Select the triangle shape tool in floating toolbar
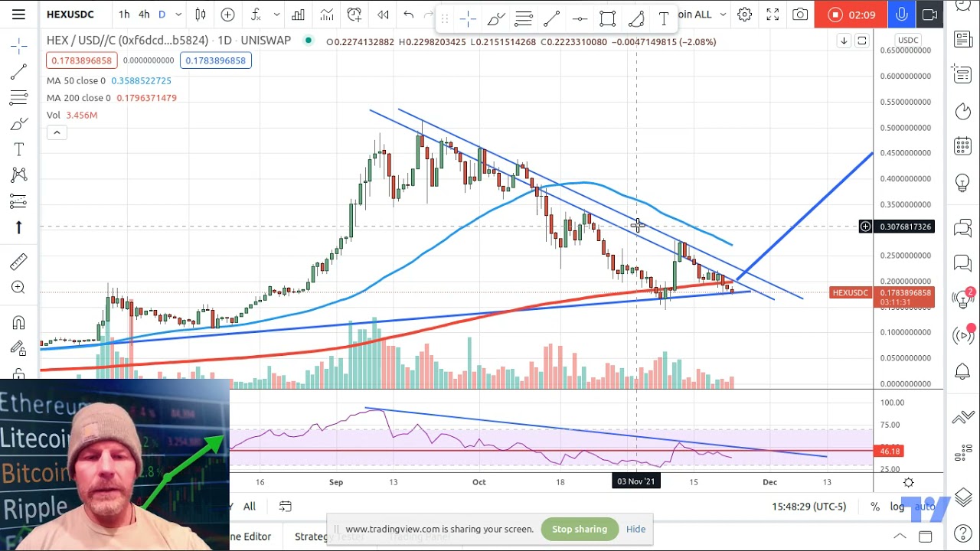The width and height of the screenshot is (980, 551). (635, 18)
